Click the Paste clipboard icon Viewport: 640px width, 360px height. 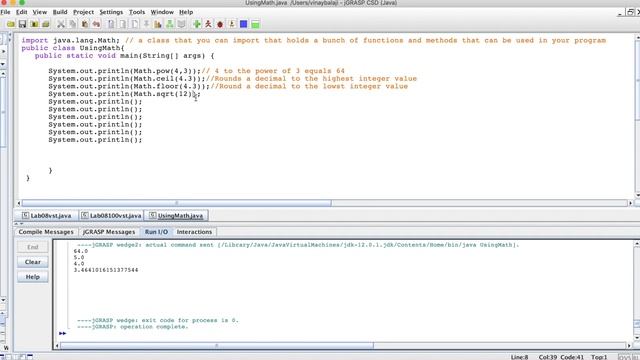tap(84, 24)
